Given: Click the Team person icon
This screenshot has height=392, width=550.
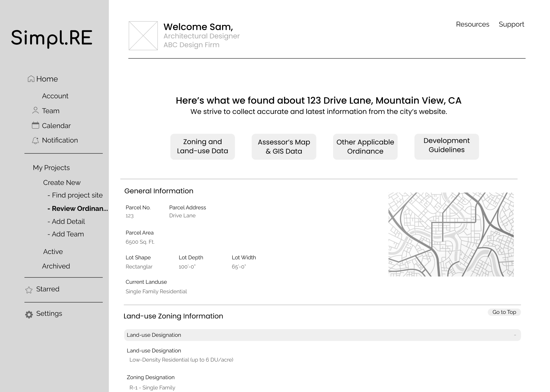Looking at the screenshot, I should pyautogui.click(x=35, y=111).
